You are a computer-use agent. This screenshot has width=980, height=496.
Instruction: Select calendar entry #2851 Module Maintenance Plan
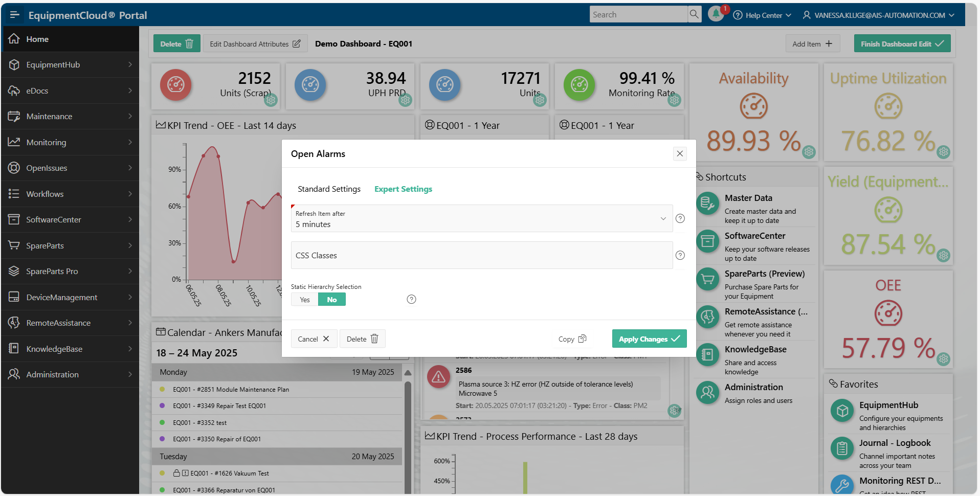(277, 389)
